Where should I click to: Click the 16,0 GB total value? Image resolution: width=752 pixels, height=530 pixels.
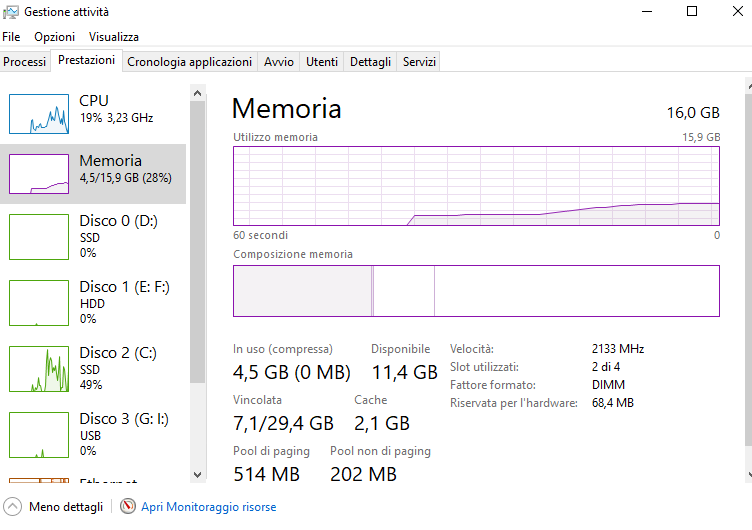pyautogui.click(x=693, y=113)
